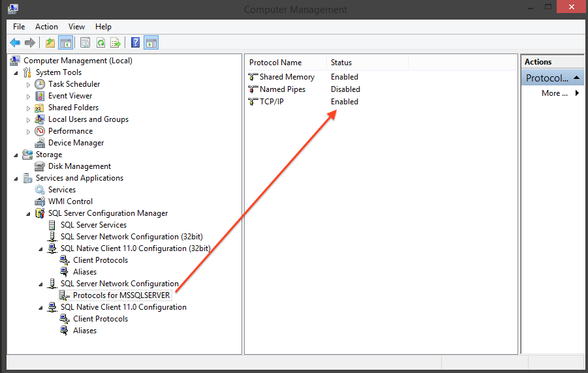Click the Local Users and Groups icon
This screenshot has width=588, height=373.
pos(39,119)
